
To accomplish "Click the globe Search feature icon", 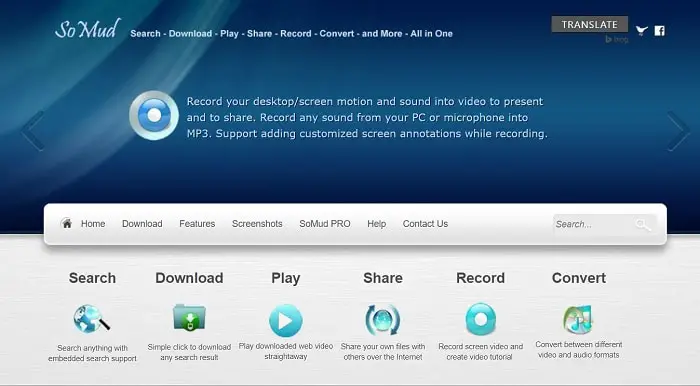I will click(92, 319).
